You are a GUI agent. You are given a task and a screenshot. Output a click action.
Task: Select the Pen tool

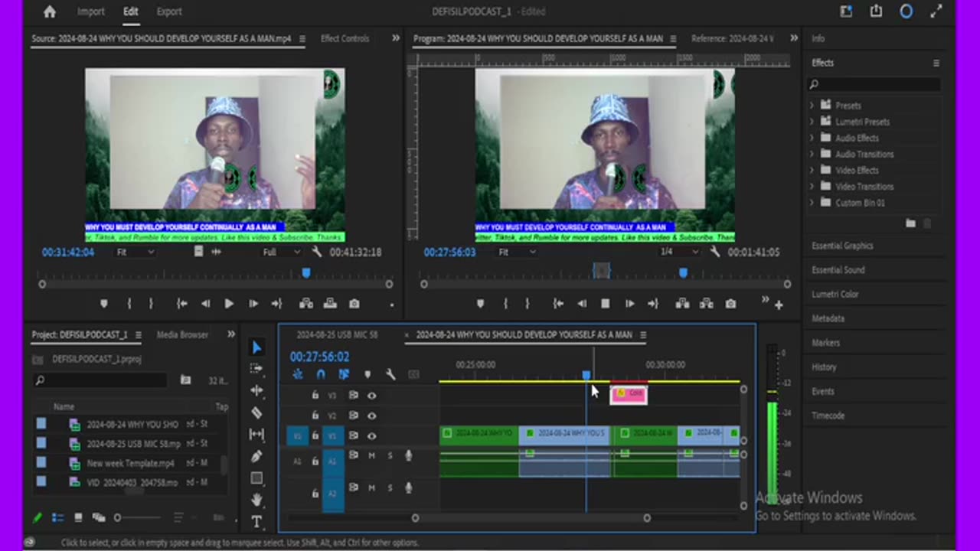(256, 456)
